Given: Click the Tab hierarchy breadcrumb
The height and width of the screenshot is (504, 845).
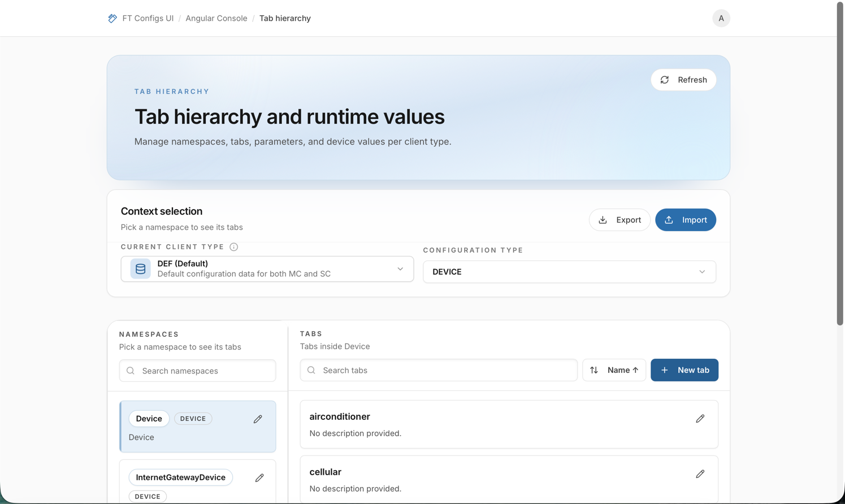Looking at the screenshot, I should pyautogui.click(x=285, y=18).
